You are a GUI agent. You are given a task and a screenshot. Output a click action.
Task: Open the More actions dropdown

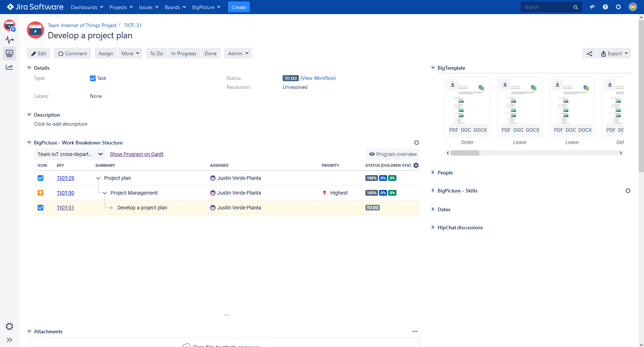130,53
